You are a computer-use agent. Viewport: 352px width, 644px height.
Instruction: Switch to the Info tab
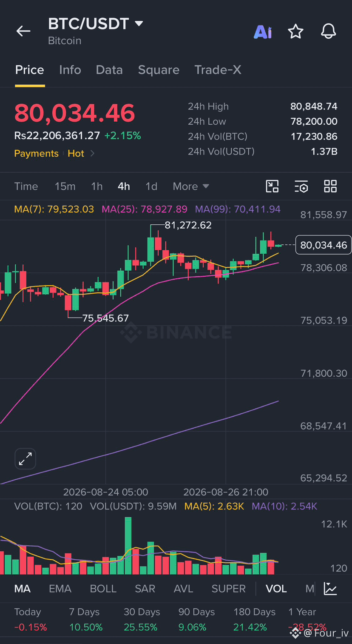70,70
